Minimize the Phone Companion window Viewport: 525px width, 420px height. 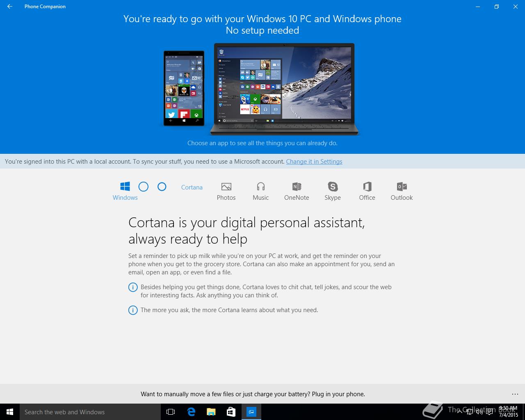477,7
